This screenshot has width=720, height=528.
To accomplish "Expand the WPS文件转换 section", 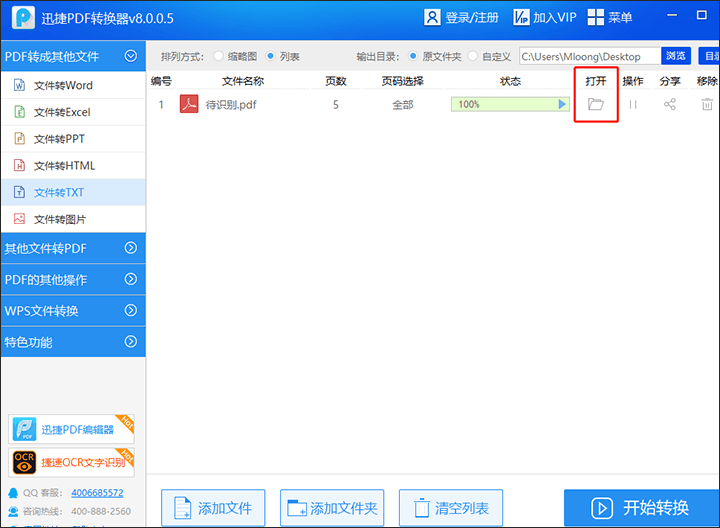I will point(131,310).
